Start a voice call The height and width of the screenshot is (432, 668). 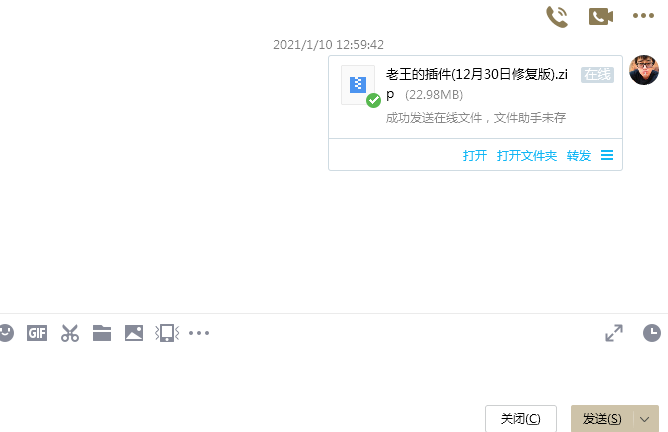click(557, 17)
